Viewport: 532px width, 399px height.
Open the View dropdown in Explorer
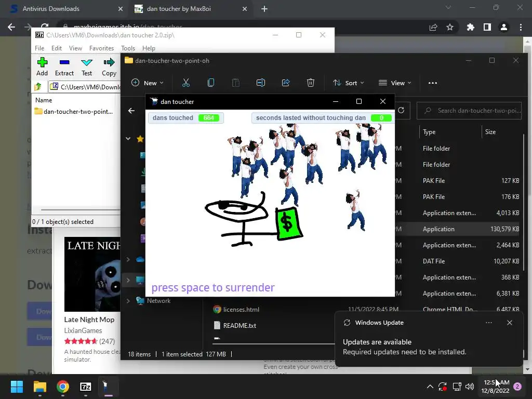coord(395,83)
